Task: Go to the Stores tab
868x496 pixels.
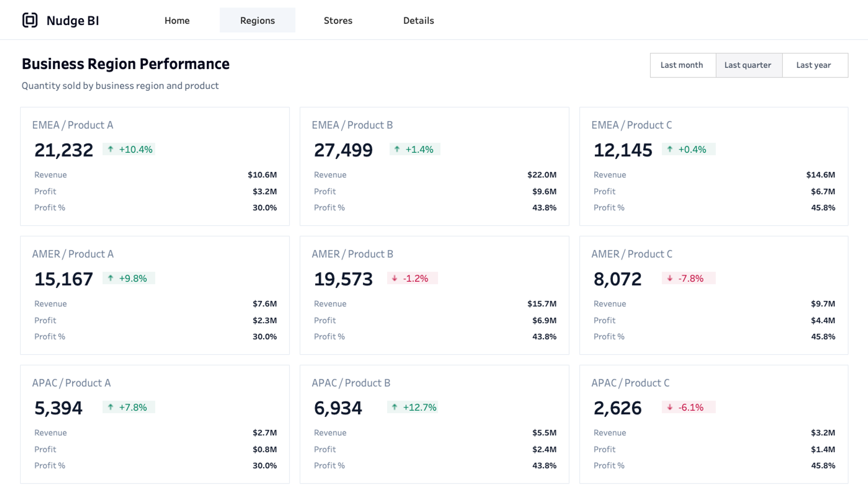Action: tap(338, 20)
